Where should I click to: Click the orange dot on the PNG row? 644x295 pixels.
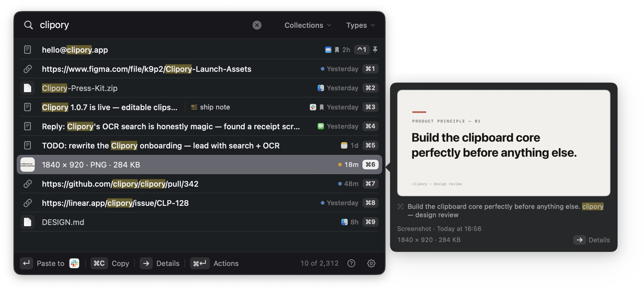pyautogui.click(x=340, y=165)
